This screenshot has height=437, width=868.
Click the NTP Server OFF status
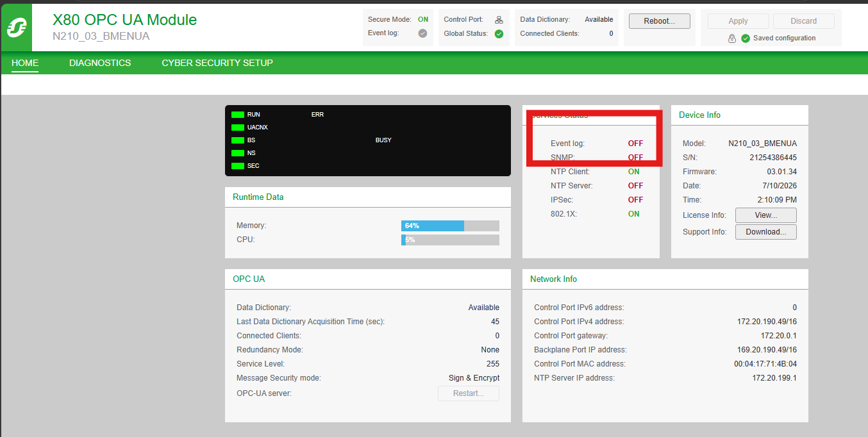[635, 186]
